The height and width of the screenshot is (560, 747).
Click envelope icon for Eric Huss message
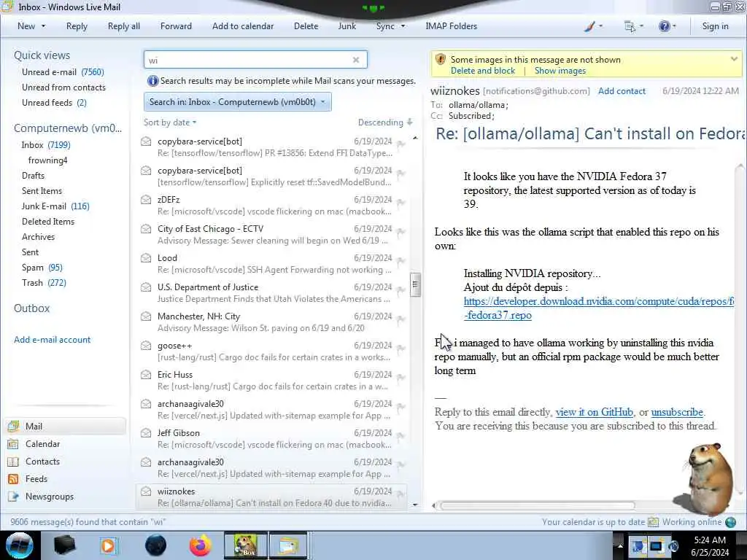(x=146, y=375)
